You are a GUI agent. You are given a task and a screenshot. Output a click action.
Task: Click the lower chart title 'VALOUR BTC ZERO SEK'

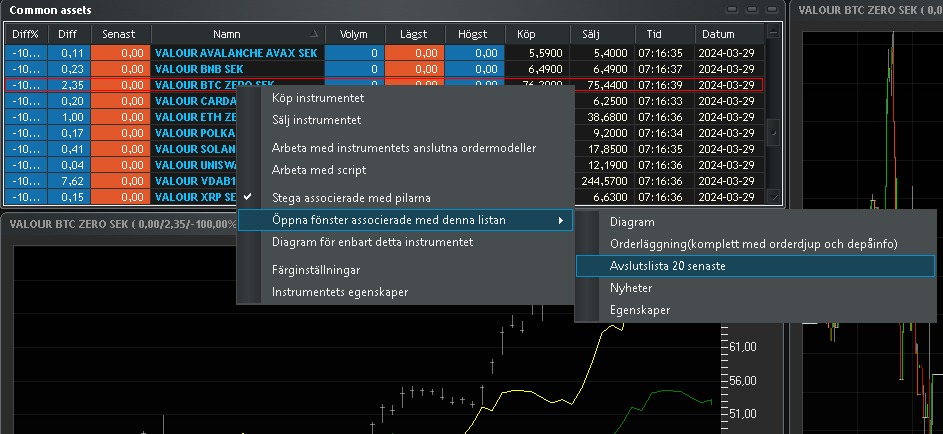coord(68,224)
